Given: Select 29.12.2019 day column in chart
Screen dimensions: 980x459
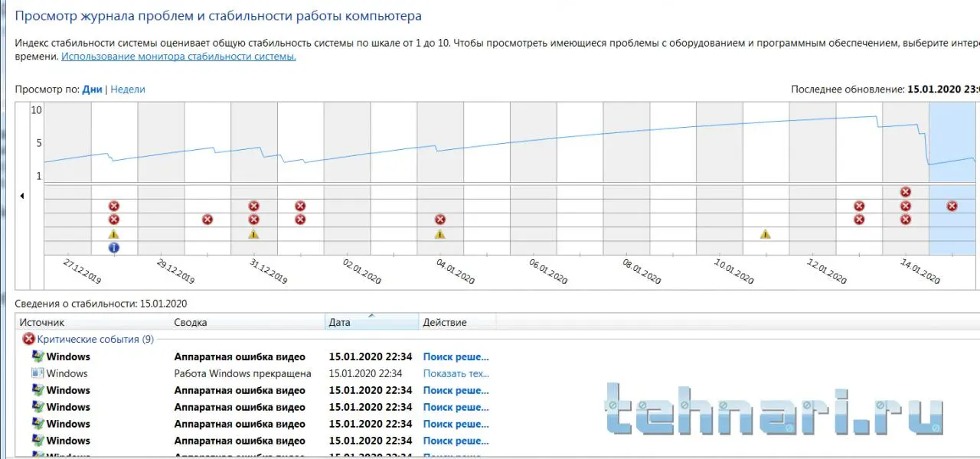Looking at the screenshot, I should pyautogui.click(x=161, y=178).
